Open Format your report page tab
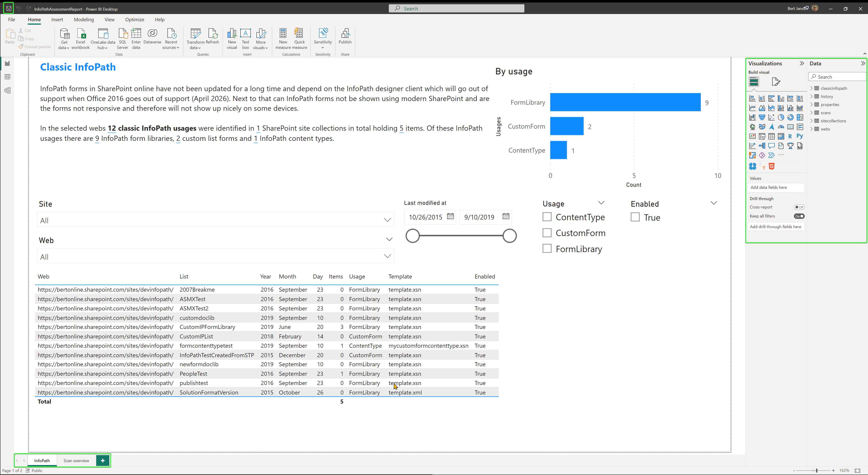The width and height of the screenshot is (868, 475). pyautogui.click(x=776, y=82)
